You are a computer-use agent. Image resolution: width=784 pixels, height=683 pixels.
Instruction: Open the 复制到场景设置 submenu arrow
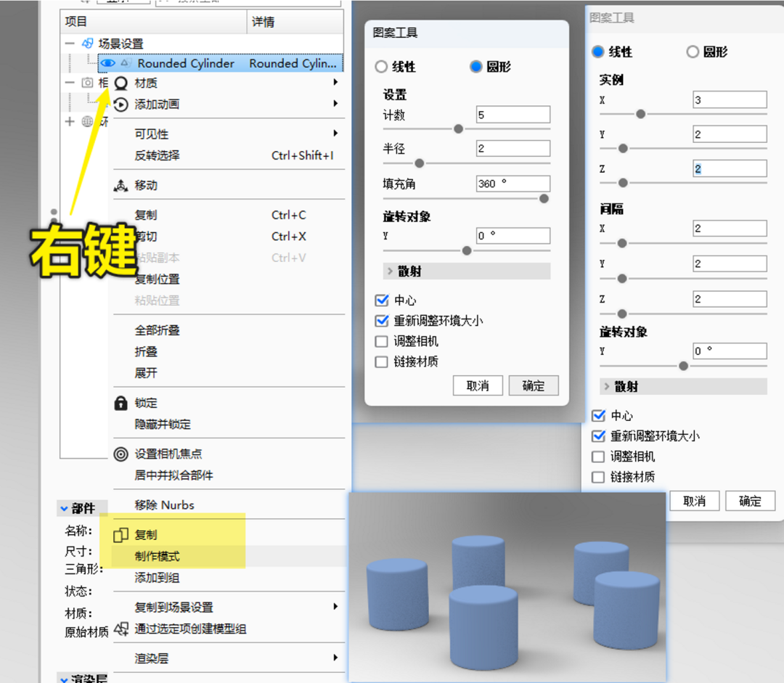click(x=335, y=607)
